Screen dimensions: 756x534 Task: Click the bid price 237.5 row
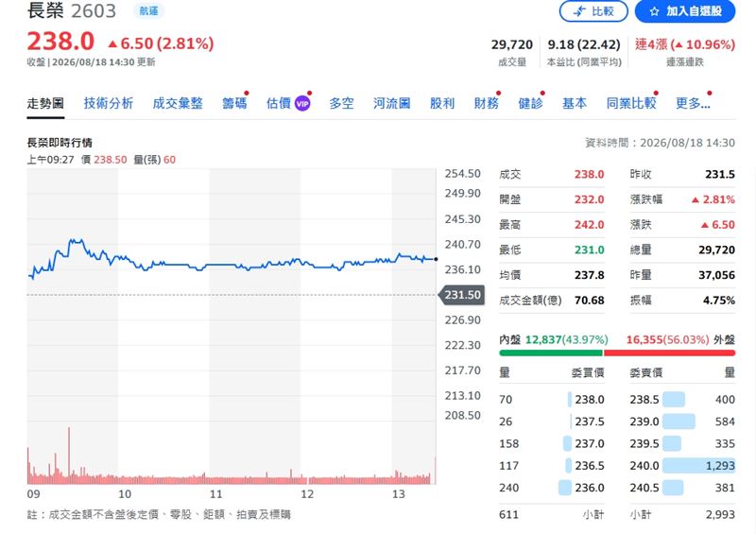pos(552,422)
